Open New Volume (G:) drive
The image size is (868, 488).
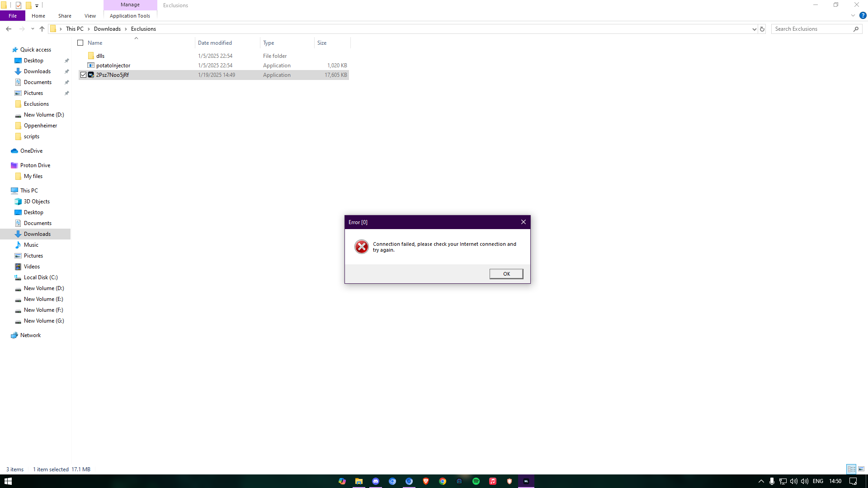(44, 321)
